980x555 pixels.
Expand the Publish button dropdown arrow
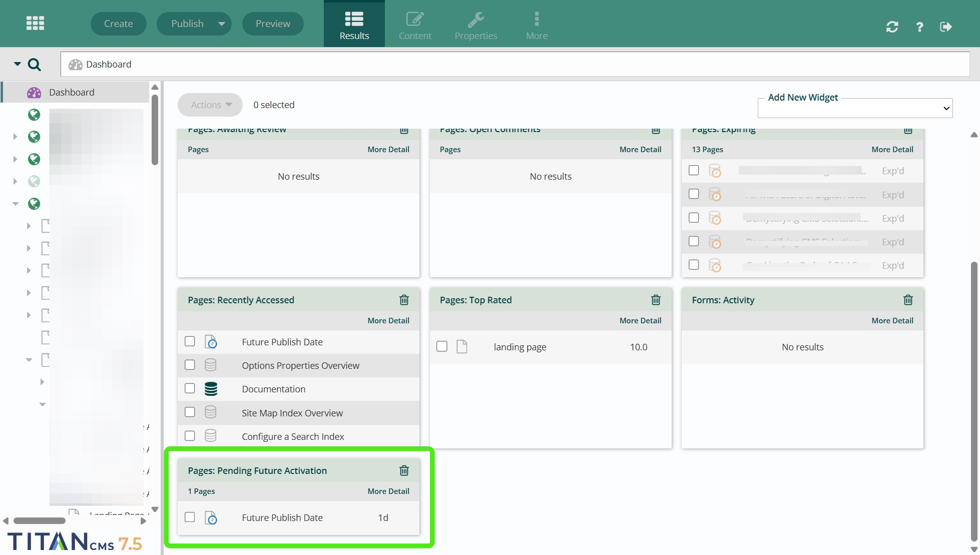click(x=221, y=24)
